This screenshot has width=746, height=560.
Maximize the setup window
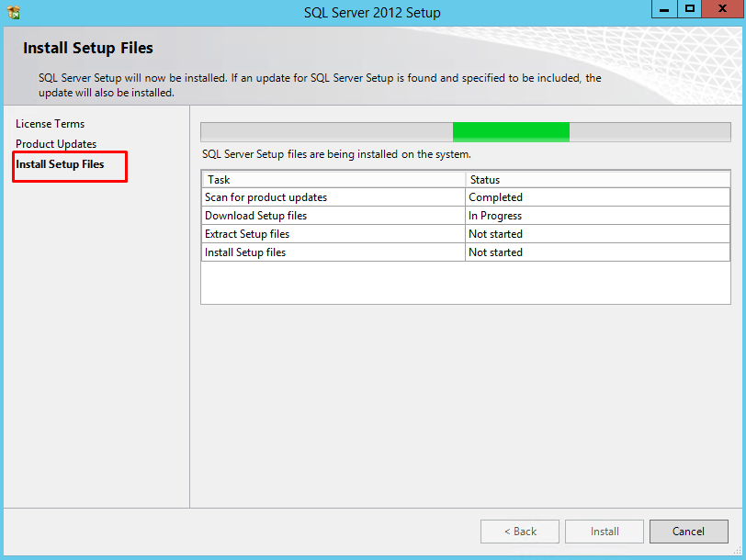click(690, 10)
